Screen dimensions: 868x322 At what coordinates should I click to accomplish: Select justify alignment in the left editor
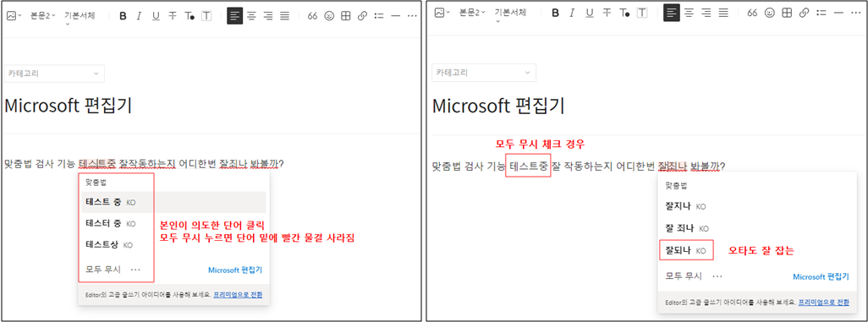[284, 16]
